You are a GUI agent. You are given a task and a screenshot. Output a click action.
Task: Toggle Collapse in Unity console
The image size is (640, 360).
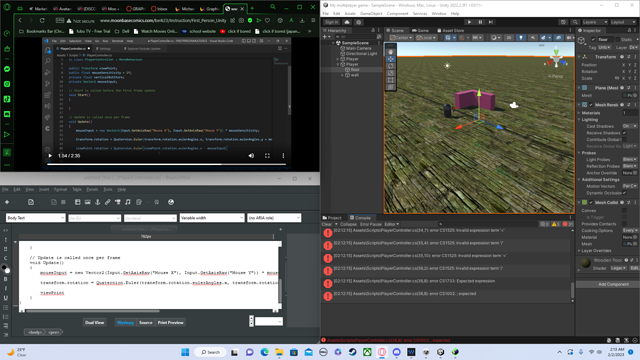click(348, 224)
